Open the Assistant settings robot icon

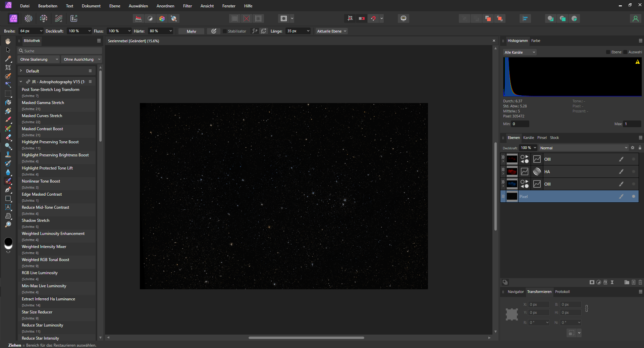coord(404,18)
